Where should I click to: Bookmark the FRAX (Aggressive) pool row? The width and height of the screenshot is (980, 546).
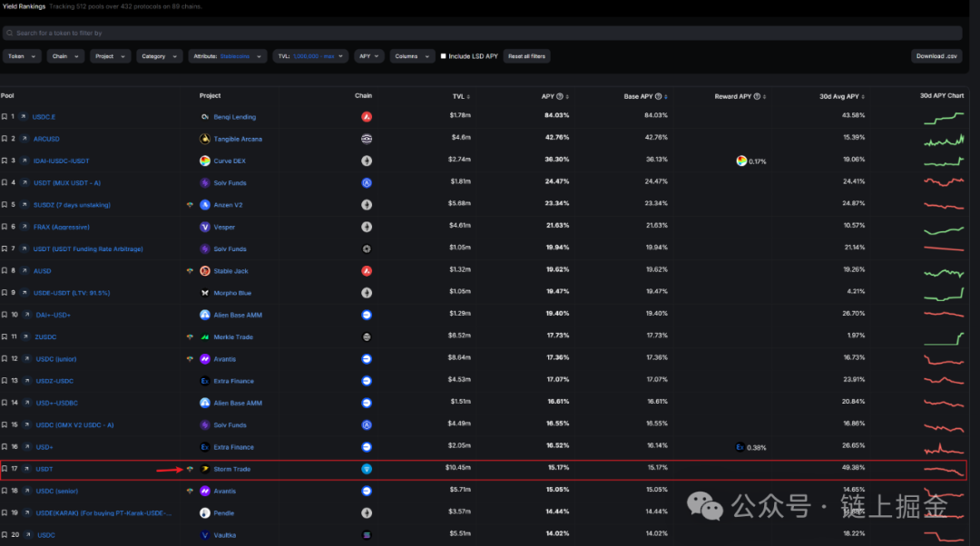tap(5, 227)
